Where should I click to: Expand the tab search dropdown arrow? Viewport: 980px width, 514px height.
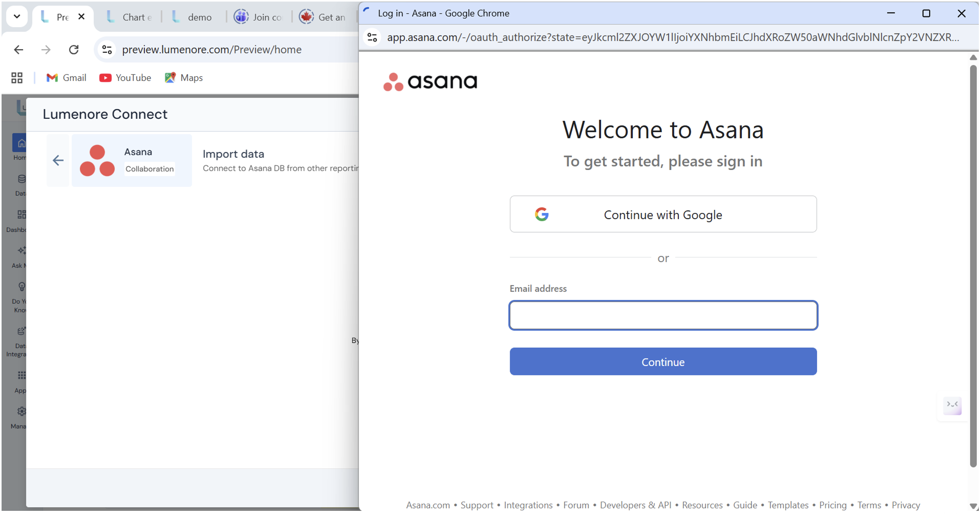17,17
